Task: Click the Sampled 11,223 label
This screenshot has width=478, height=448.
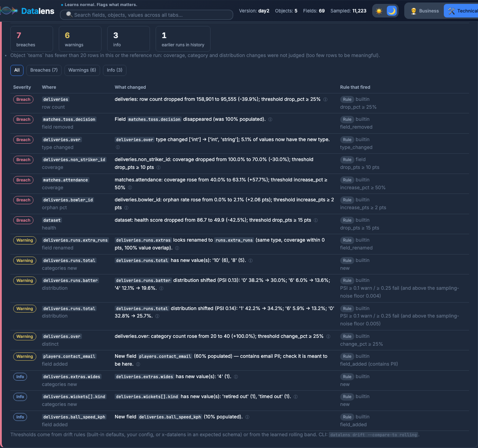Action: pos(348,11)
